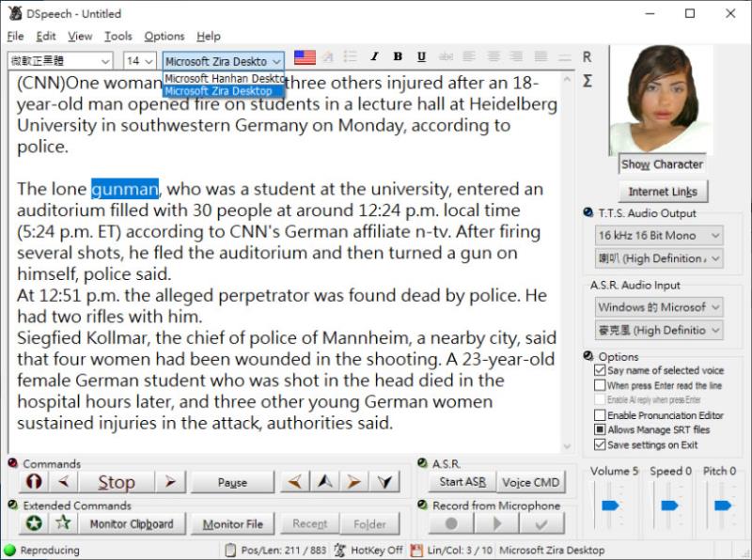Select Microsoft Zira Desktop in list
752x560 pixels.
pos(224,90)
